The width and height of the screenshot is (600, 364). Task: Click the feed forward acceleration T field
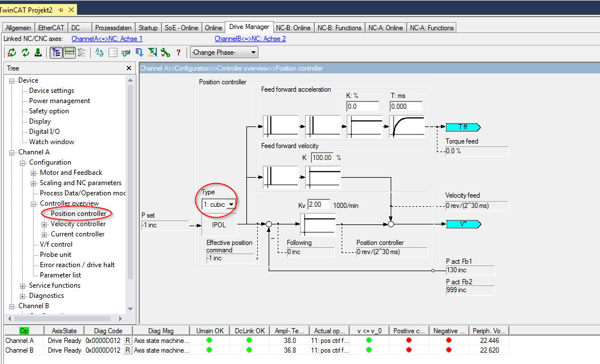[406, 107]
